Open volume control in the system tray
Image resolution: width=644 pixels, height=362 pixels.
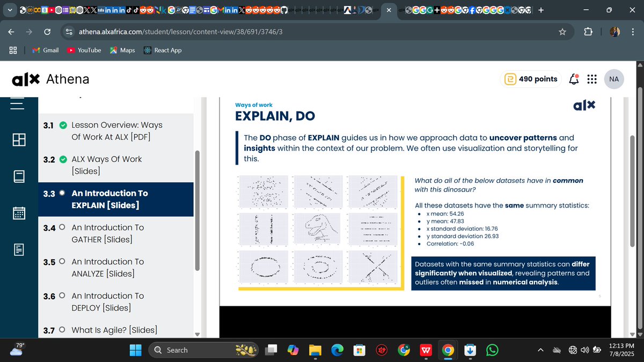(584, 350)
